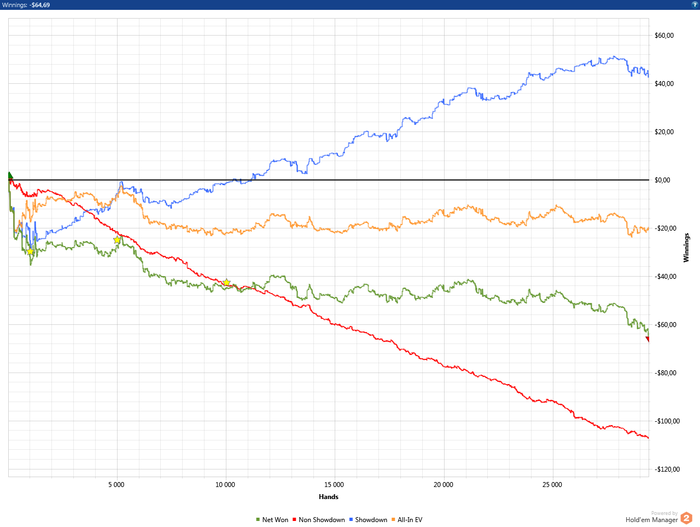Viewport: 700px width, 527px height.
Task: Toggle the All-In EV legend entry
Action: (x=407, y=520)
